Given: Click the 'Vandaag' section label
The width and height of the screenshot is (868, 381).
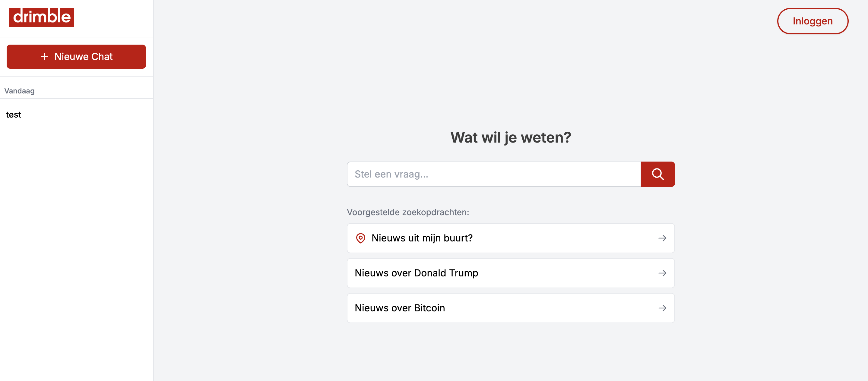Looking at the screenshot, I should (19, 91).
